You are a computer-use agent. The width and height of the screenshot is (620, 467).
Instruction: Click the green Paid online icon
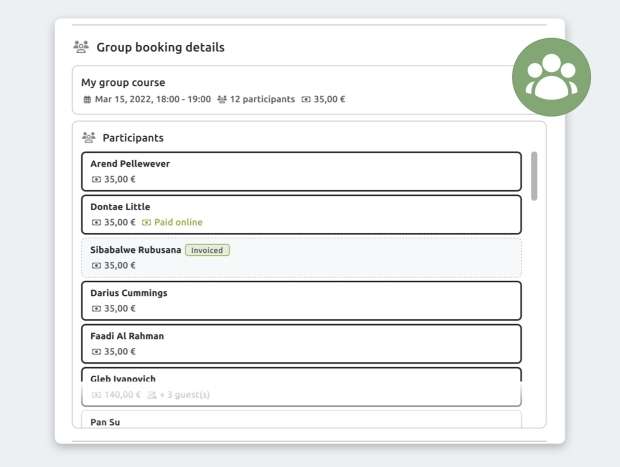click(x=146, y=222)
